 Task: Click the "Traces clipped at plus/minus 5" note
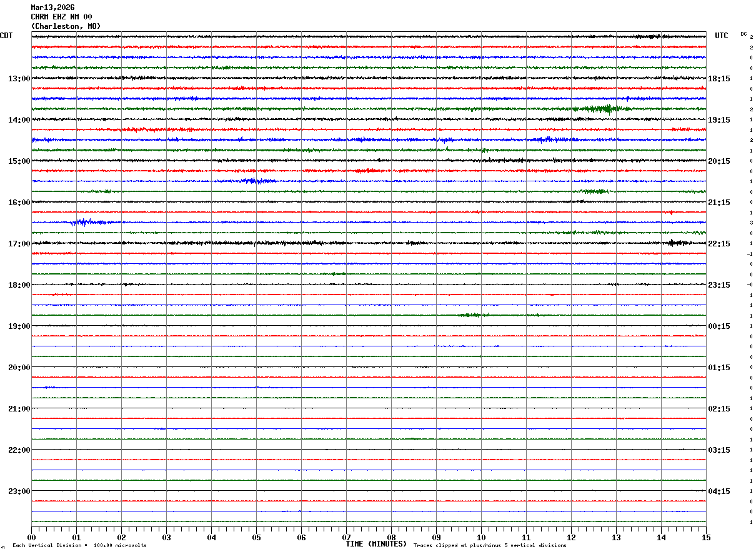coord(490,546)
